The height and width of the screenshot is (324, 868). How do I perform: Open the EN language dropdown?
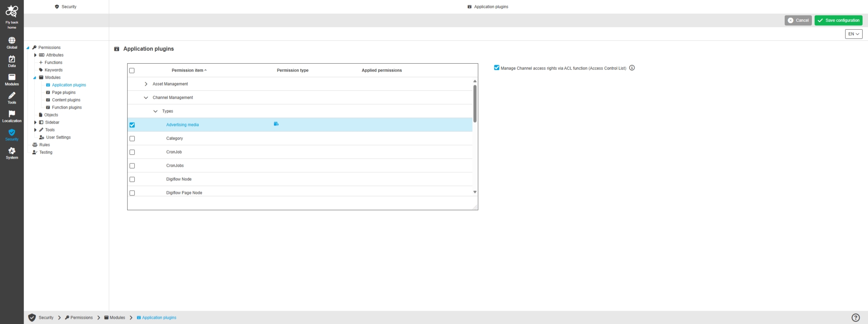tap(853, 34)
